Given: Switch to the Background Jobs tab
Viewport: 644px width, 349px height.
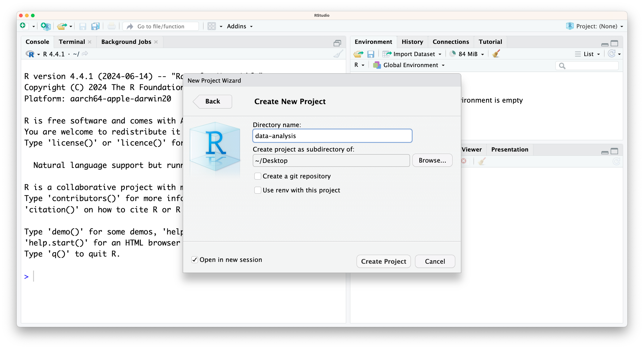Looking at the screenshot, I should click(x=126, y=42).
